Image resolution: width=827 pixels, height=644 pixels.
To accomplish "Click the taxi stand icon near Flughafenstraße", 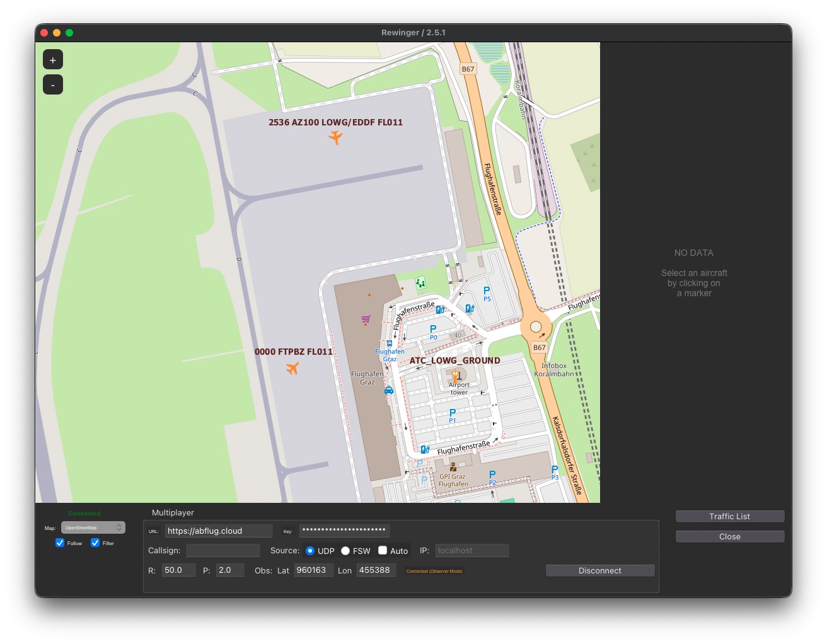I will tap(390, 391).
